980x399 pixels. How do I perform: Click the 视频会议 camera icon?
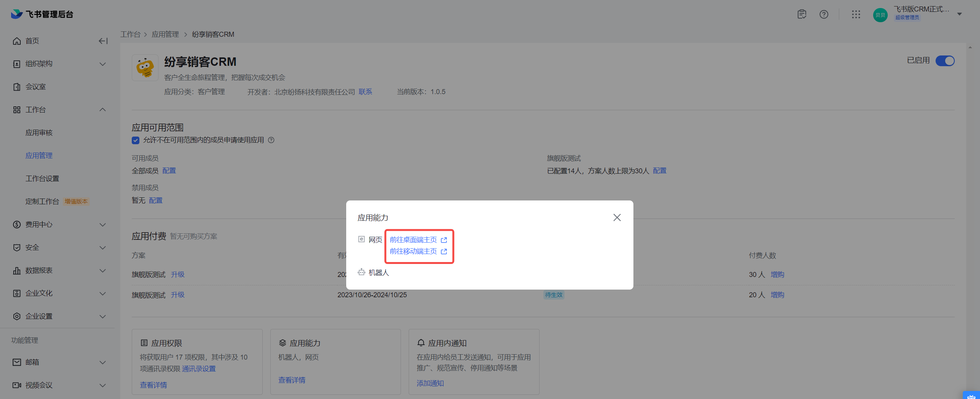[x=17, y=385]
